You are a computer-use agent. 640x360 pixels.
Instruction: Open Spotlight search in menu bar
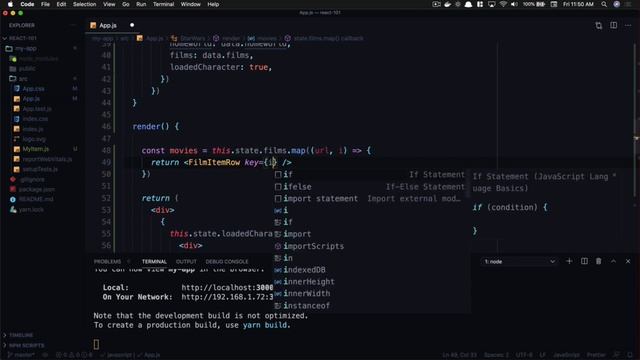(604, 4)
